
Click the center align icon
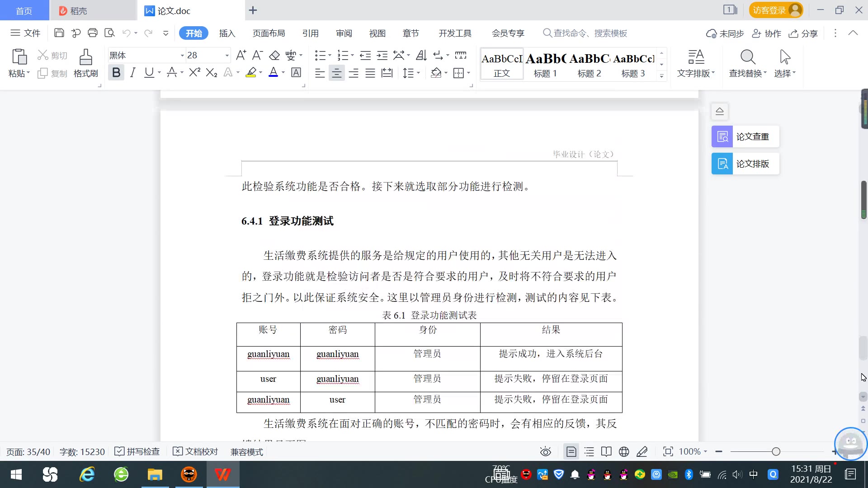tap(336, 73)
